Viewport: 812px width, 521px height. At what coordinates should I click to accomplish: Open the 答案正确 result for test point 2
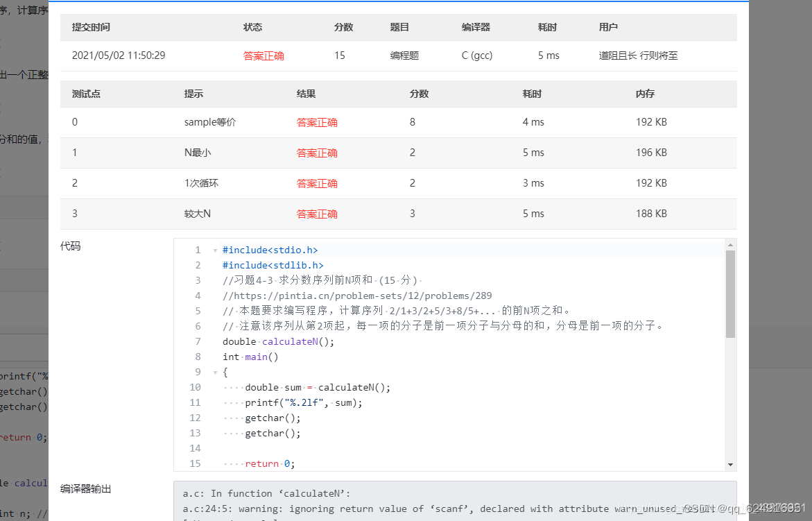click(x=317, y=182)
